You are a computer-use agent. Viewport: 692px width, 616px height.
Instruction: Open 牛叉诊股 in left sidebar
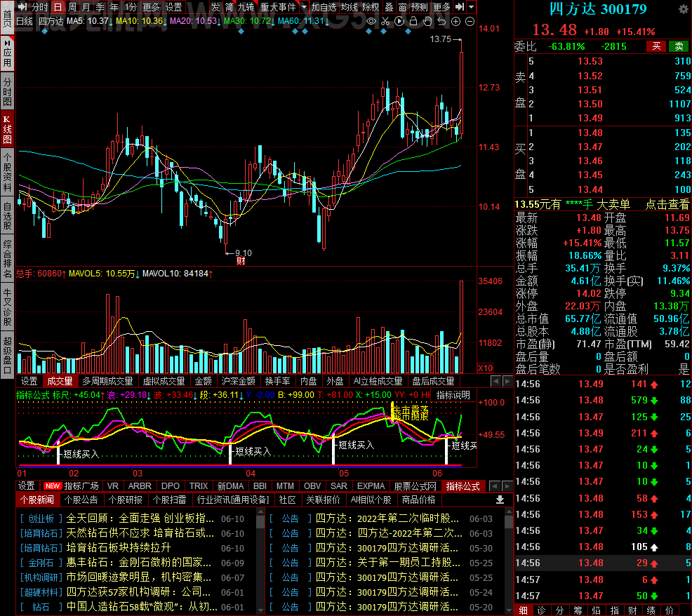tap(7, 307)
